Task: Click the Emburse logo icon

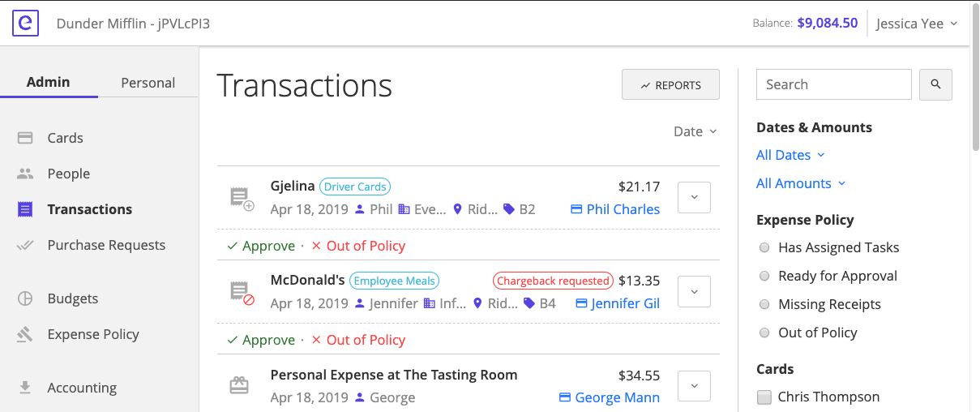Action: click(26, 24)
